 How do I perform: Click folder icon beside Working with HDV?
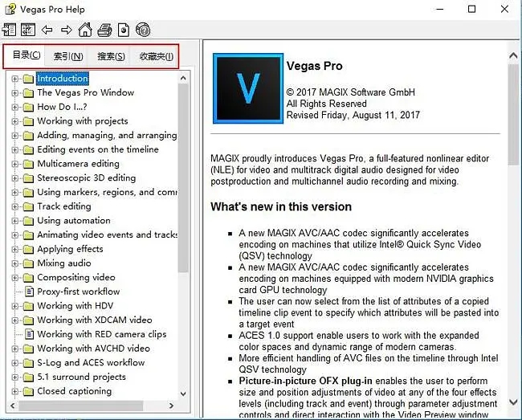[28, 306]
